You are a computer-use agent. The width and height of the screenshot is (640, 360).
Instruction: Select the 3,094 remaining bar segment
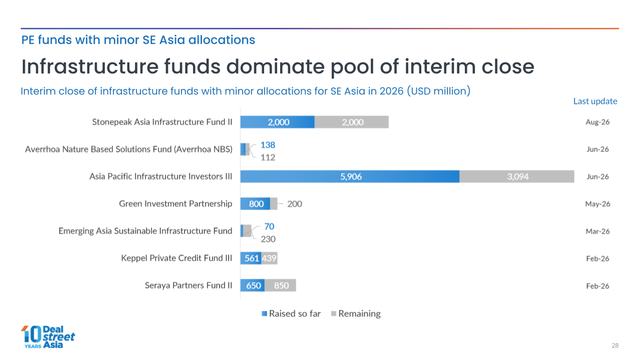(517, 177)
